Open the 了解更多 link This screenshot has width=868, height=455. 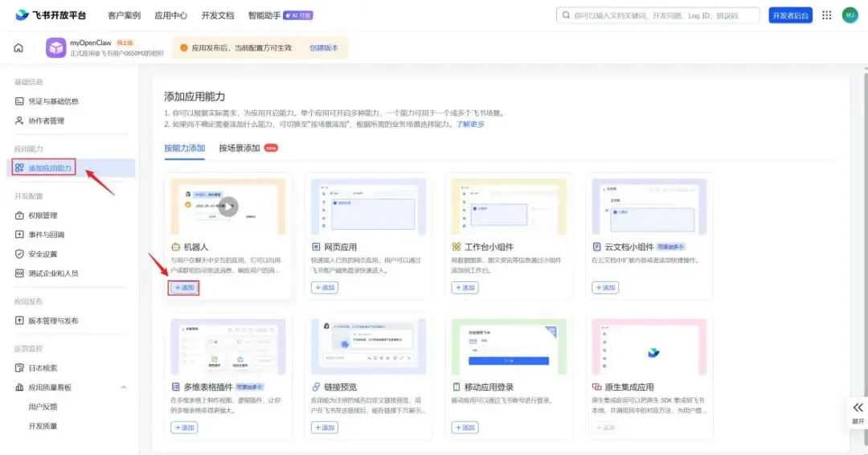pos(470,125)
